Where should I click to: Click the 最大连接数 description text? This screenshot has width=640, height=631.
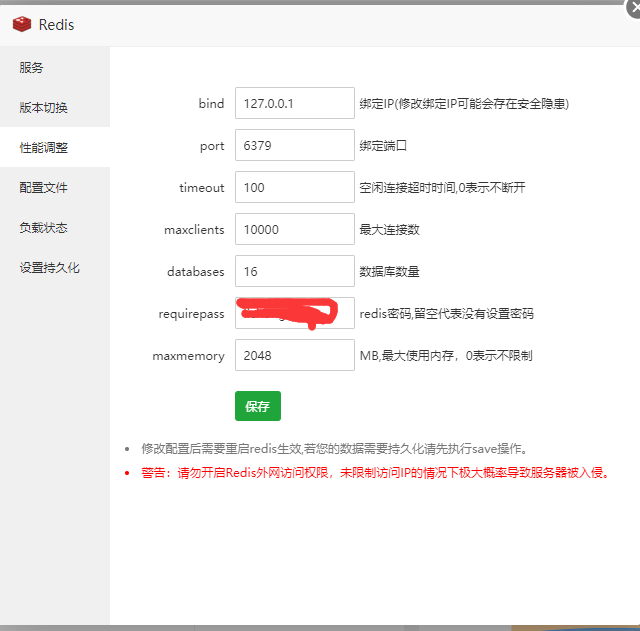389,230
